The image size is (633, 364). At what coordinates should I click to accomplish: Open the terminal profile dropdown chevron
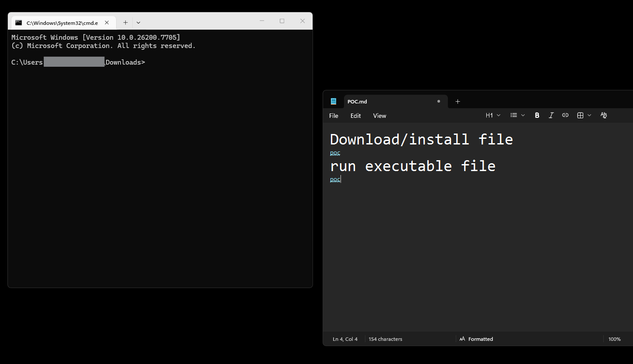tap(138, 23)
